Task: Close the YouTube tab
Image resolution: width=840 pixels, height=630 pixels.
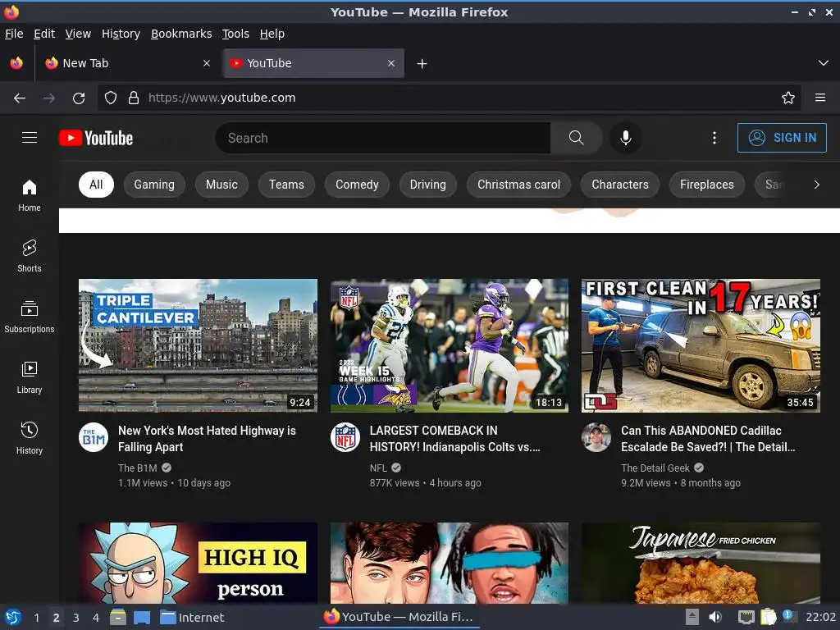Action: tap(391, 63)
